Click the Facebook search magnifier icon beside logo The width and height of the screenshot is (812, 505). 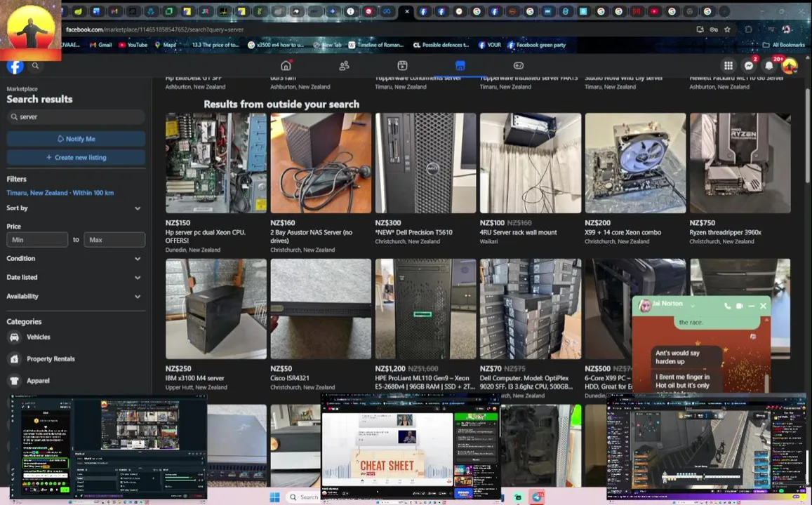pos(35,66)
